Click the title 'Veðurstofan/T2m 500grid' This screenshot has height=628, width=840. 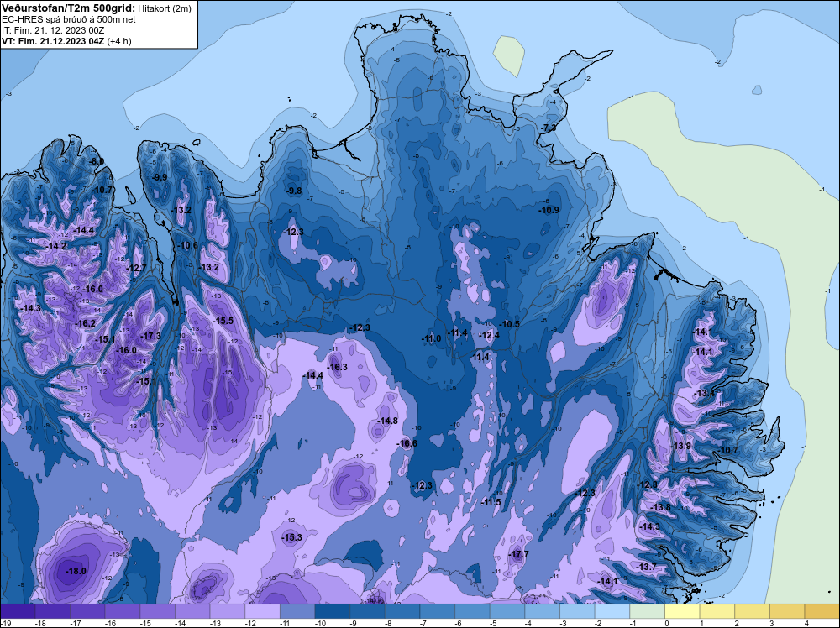pos(69,8)
